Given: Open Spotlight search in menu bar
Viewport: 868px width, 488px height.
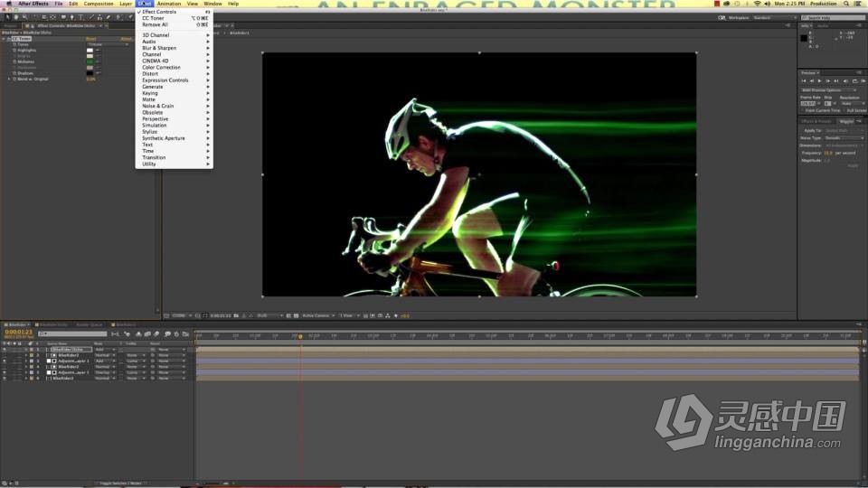Looking at the screenshot, I should coord(846,4).
